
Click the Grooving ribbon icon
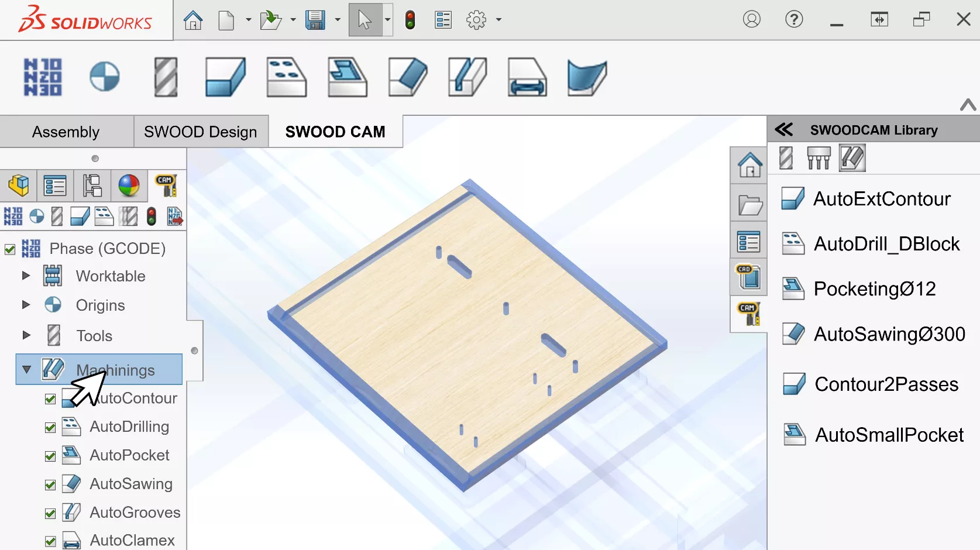467,77
